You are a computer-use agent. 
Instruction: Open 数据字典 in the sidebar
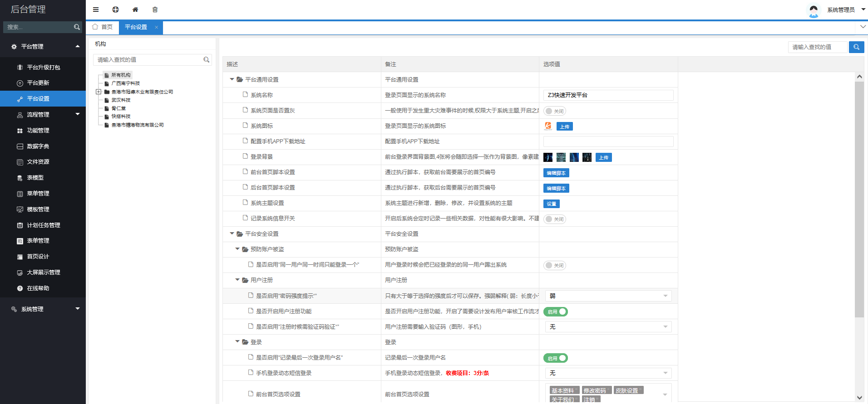click(x=38, y=146)
